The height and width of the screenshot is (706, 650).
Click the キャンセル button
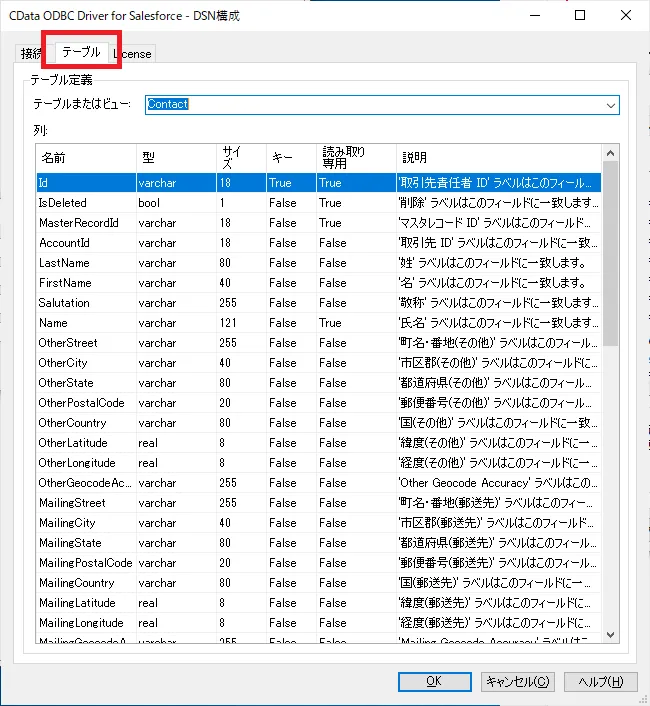(x=517, y=681)
